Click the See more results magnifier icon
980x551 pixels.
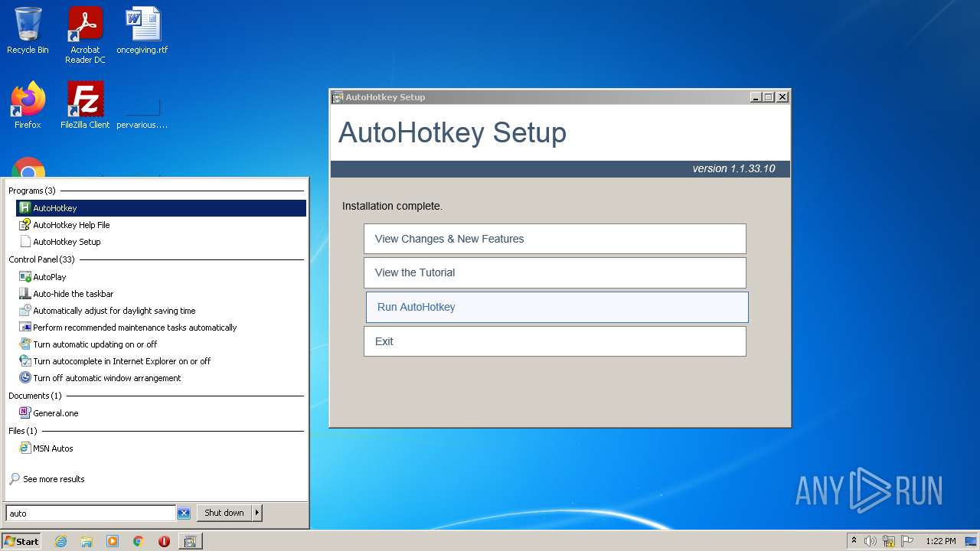[x=15, y=479]
